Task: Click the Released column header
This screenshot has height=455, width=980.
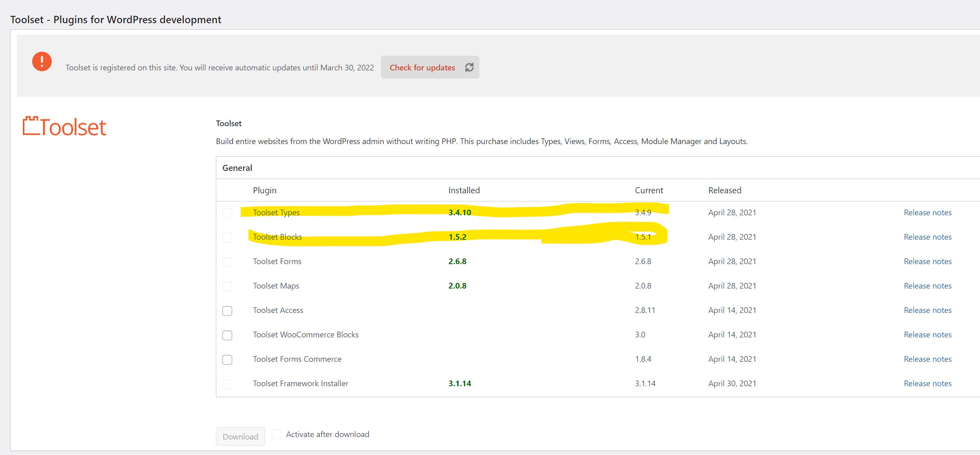Action: (x=725, y=190)
